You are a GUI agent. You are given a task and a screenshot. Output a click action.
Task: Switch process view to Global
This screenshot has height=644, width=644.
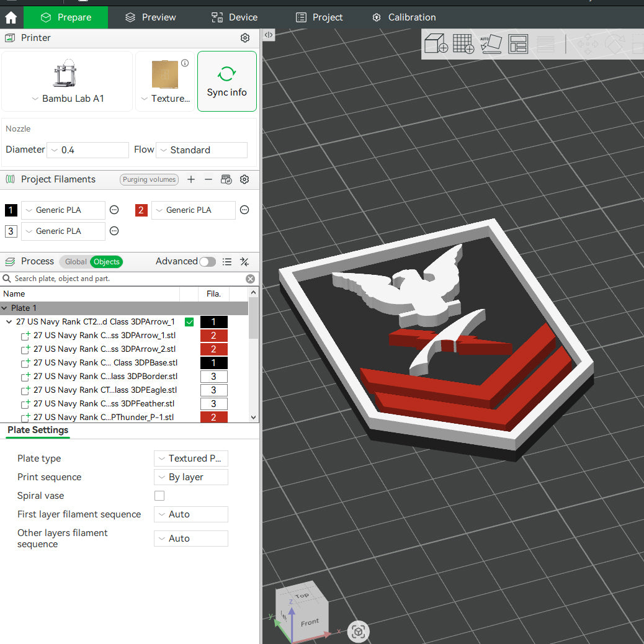pos(76,262)
